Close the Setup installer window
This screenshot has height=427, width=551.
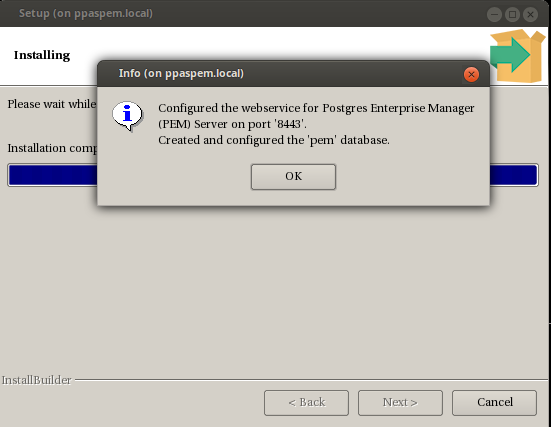point(530,14)
